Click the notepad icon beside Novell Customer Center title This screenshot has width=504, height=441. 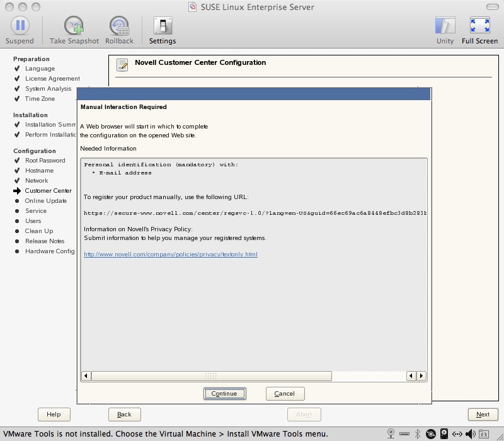click(x=122, y=65)
